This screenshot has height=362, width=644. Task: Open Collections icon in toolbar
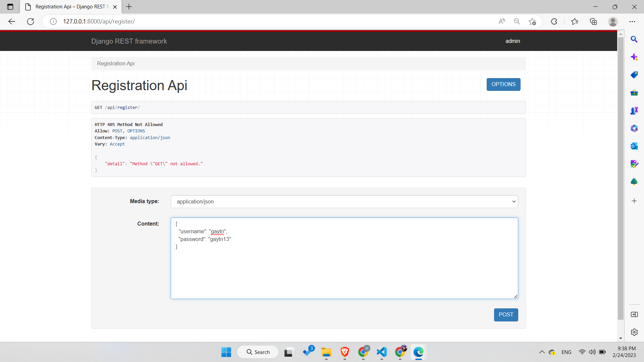click(x=593, y=21)
